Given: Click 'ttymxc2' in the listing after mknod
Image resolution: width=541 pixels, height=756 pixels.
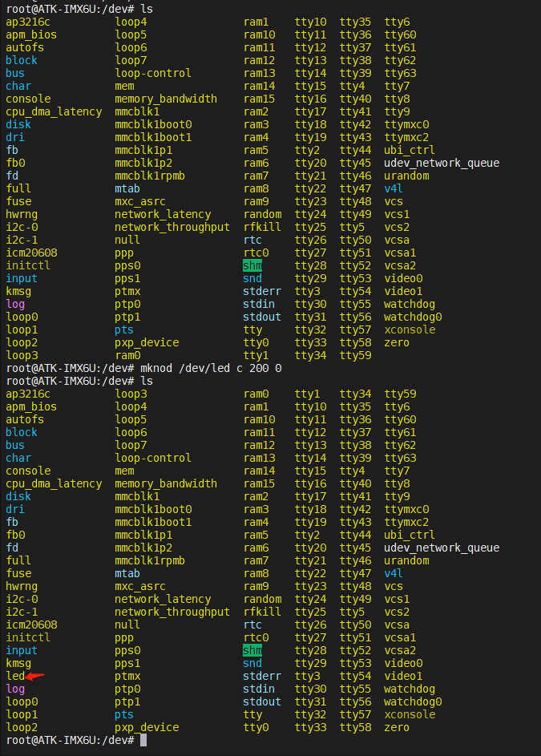Looking at the screenshot, I should tap(406, 522).
